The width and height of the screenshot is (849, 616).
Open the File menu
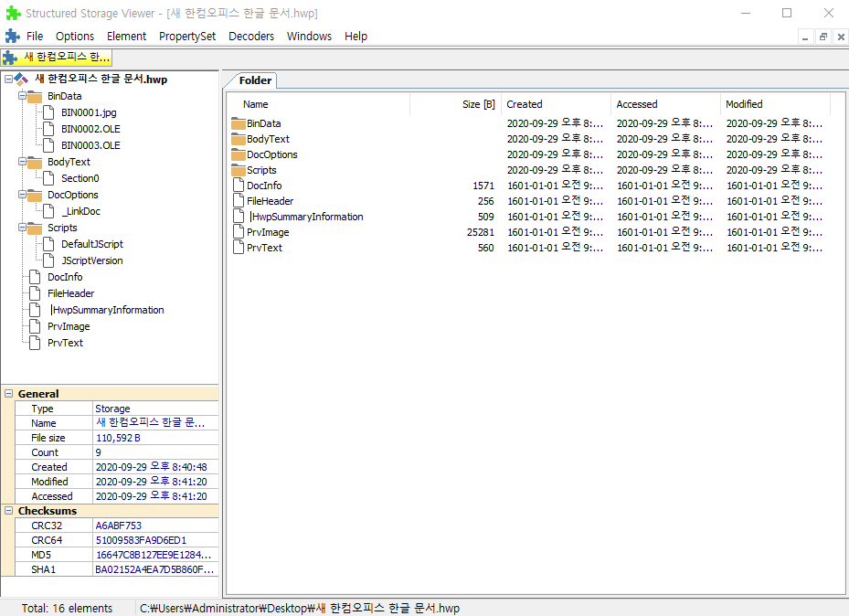coord(35,37)
